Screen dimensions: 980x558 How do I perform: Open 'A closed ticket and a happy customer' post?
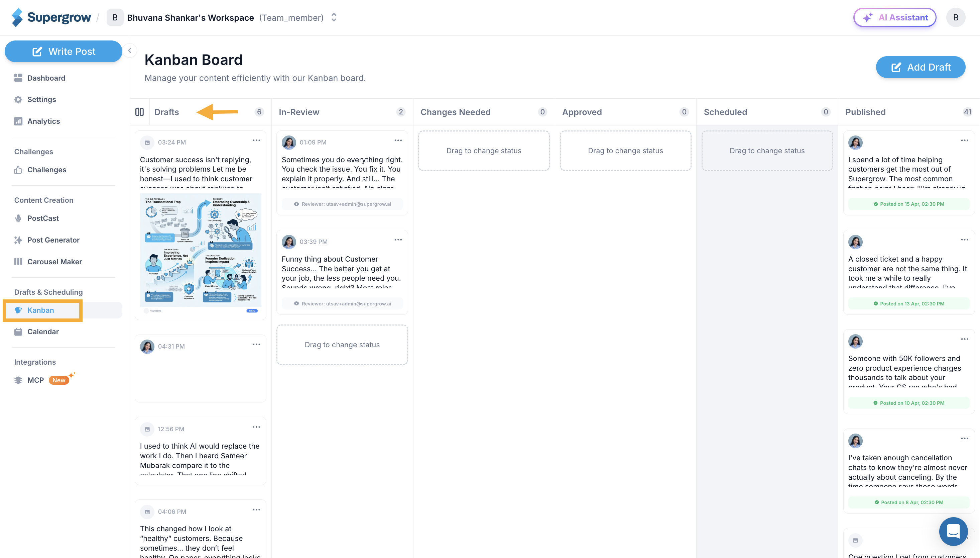pyautogui.click(x=908, y=273)
